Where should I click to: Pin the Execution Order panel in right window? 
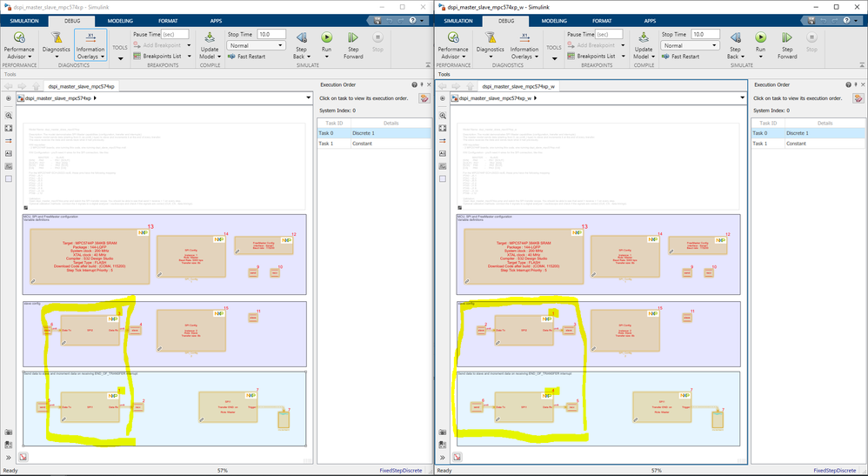[856, 84]
